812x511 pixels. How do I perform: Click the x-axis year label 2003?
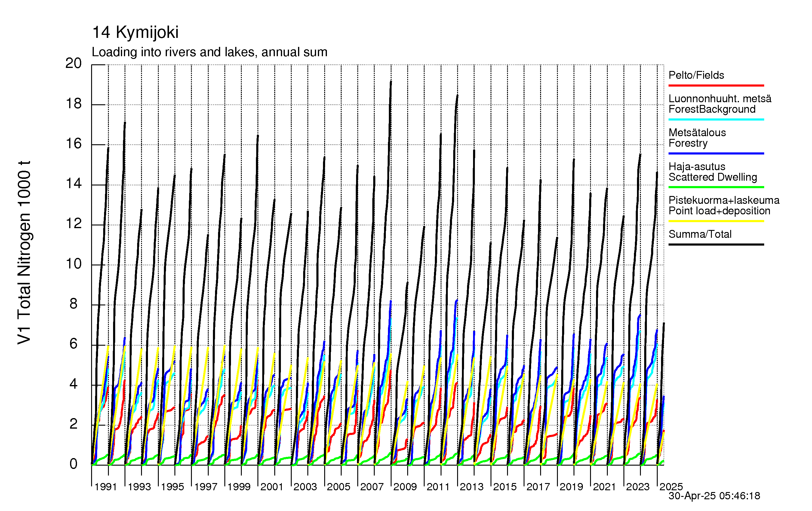click(x=305, y=487)
